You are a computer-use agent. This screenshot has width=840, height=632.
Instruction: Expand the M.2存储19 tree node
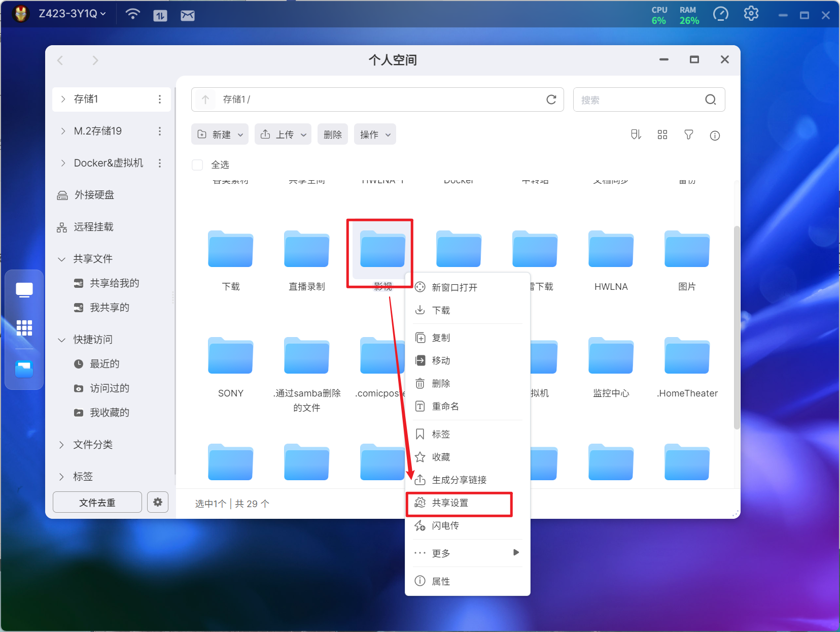63,131
